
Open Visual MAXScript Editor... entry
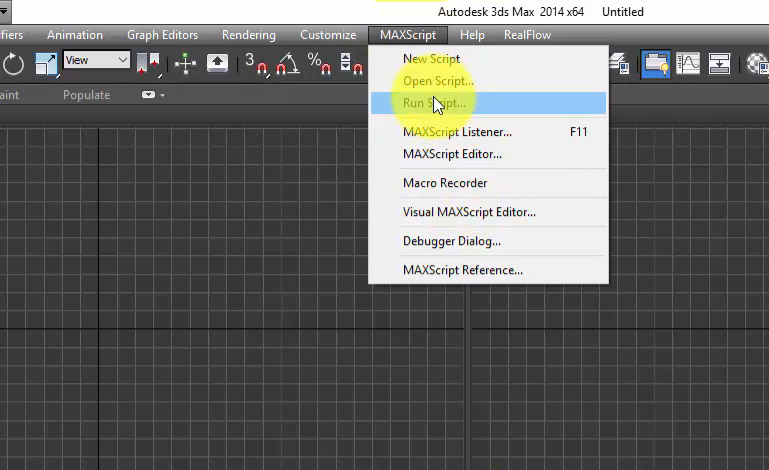click(x=488, y=212)
